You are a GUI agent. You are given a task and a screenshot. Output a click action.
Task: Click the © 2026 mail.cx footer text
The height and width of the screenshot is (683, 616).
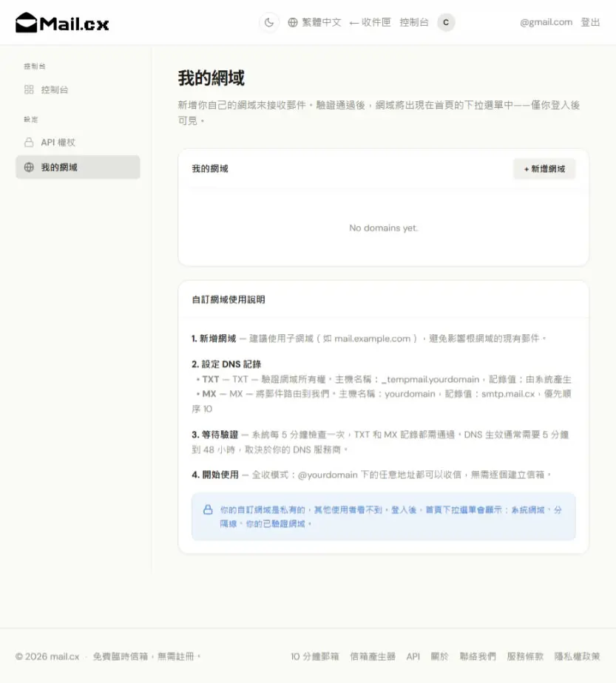(x=47, y=656)
